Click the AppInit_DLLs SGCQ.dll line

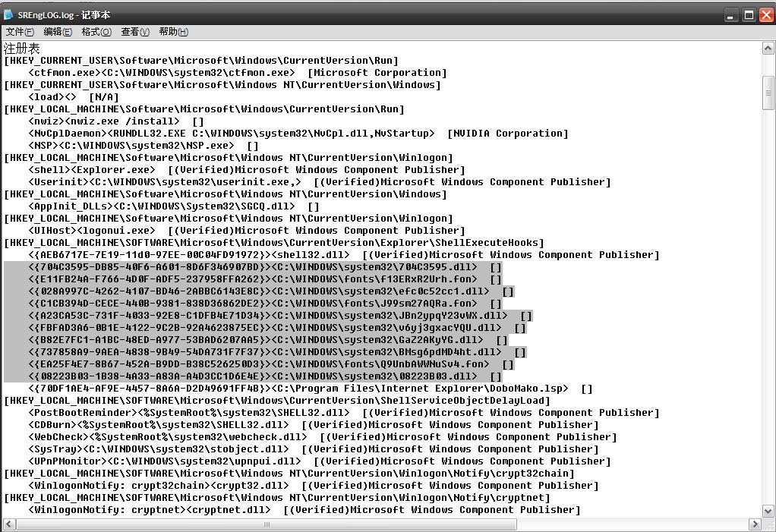tap(174, 206)
